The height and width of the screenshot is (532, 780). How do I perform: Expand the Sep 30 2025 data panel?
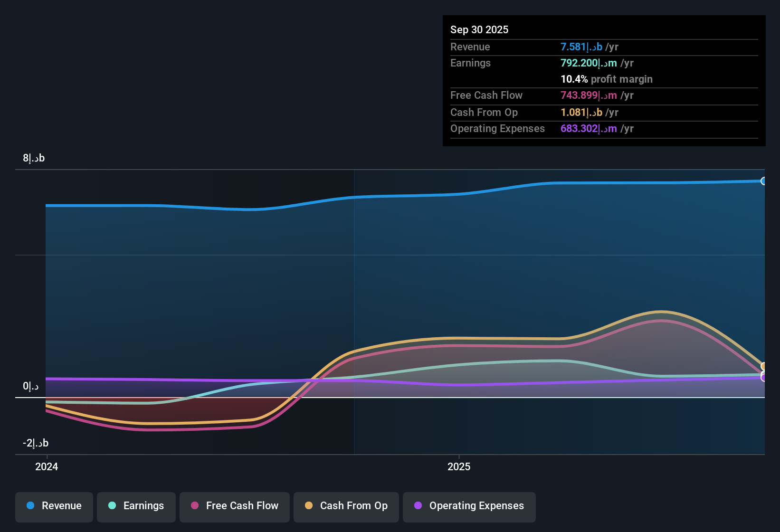tap(479, 29)
